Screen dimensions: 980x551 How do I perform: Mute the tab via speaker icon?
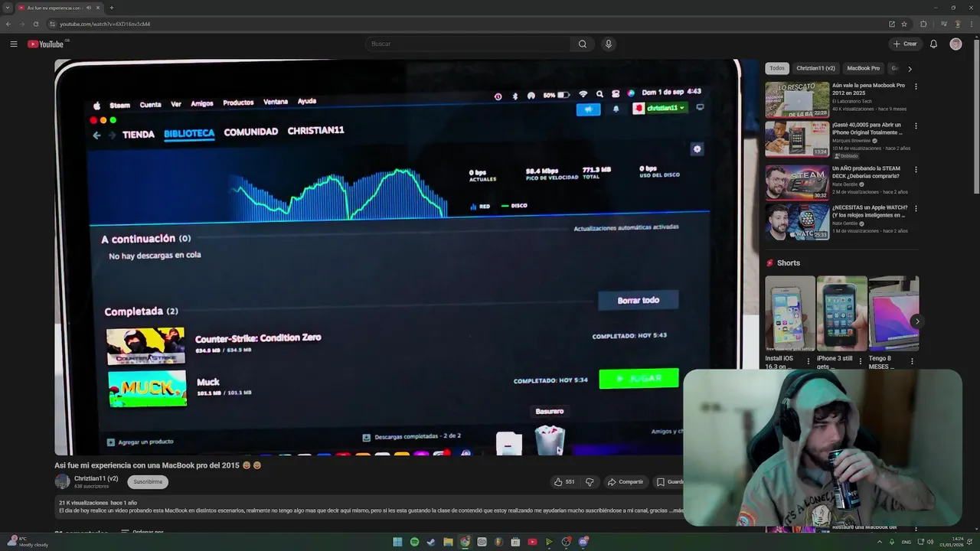(89, 8)
